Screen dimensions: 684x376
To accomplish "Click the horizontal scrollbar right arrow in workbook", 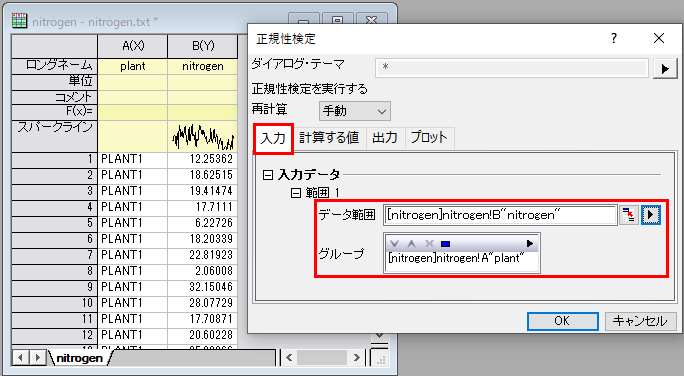I will point(356,358).
